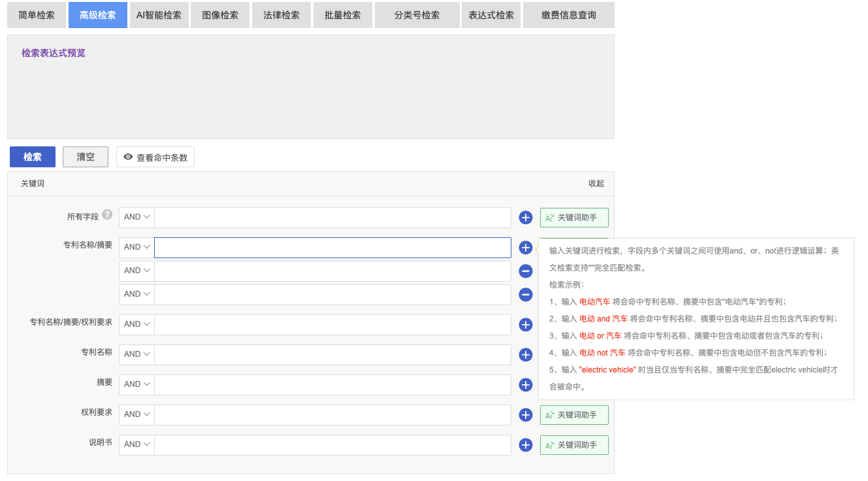
Task: Click the blue 检索 search button
Action: (x=33, y=157)
